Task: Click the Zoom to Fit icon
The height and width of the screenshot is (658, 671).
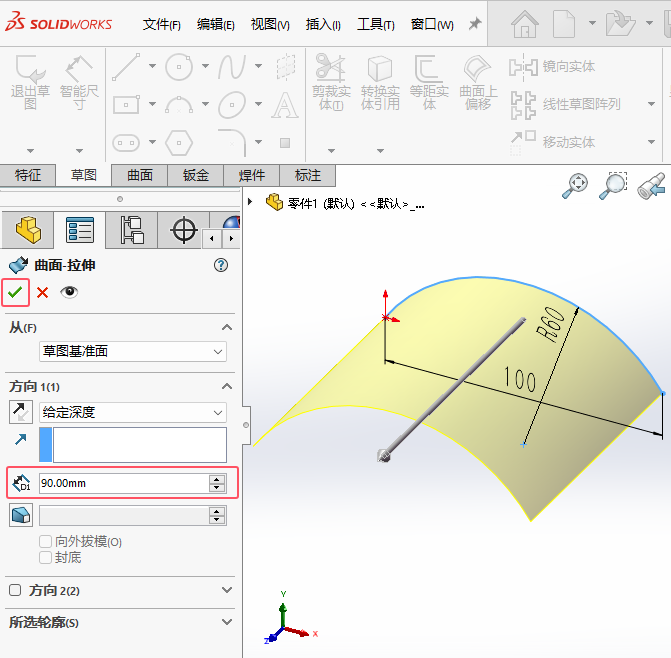Action: point(576,185)
